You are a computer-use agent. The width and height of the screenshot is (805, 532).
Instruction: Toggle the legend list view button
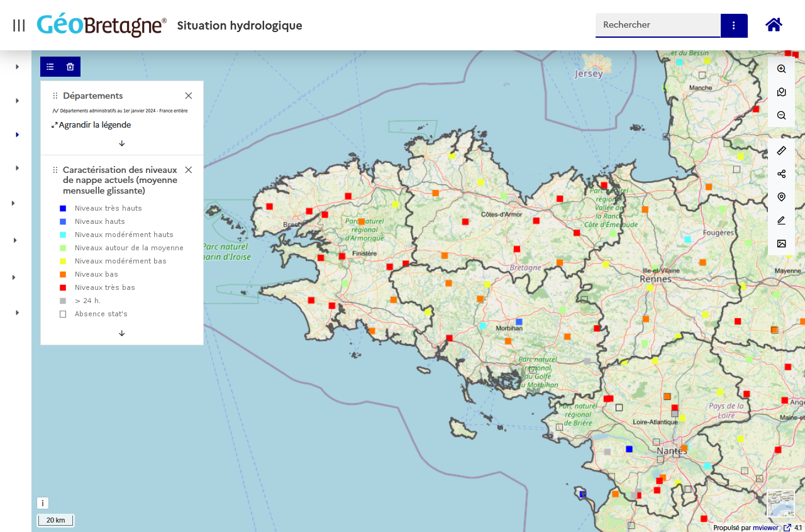point(50,67)
